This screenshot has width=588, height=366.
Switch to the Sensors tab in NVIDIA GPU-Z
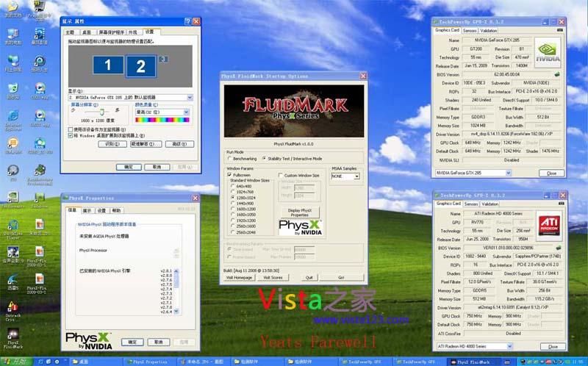click(470, 31)
